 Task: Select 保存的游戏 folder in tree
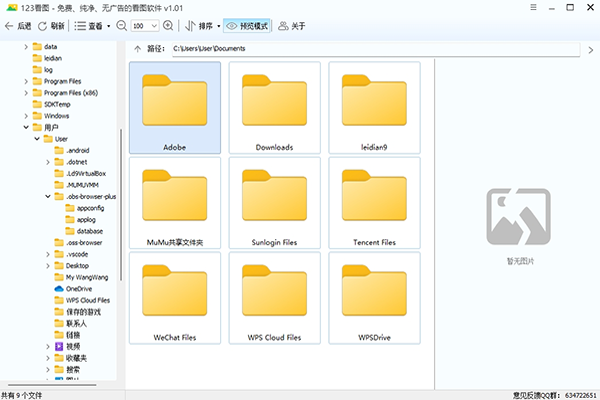[78, 312]
